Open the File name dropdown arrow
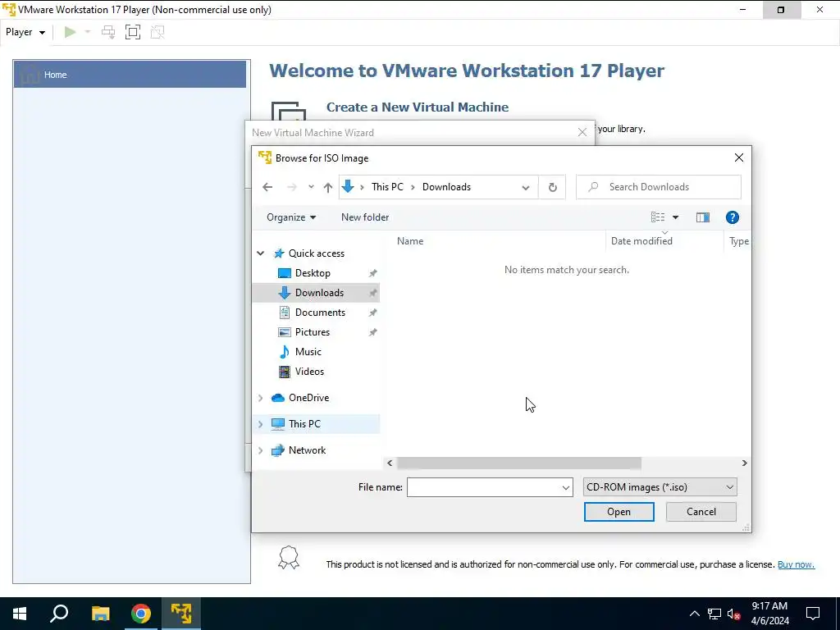The image size is (840, 630). (x=566, y=487)
